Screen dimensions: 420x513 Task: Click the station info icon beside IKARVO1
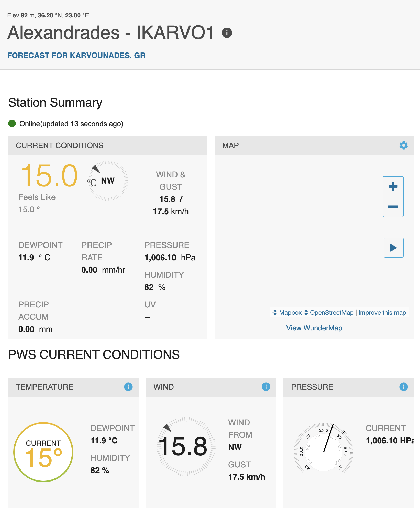pyautogui.click(x=227, y=33)
